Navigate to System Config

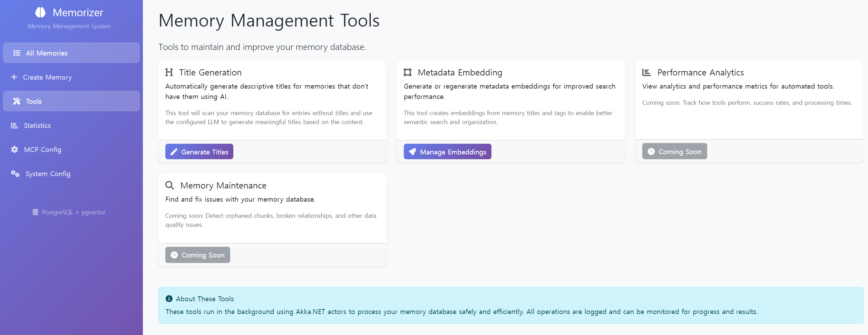point(48,174)
